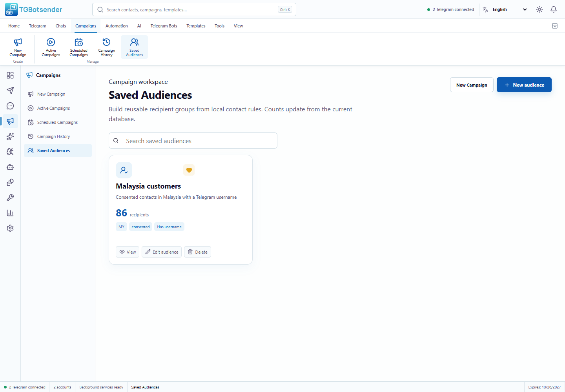Open the chat bubble icon in the left rail
Screen dimensions: 565x392
(10, 106)
